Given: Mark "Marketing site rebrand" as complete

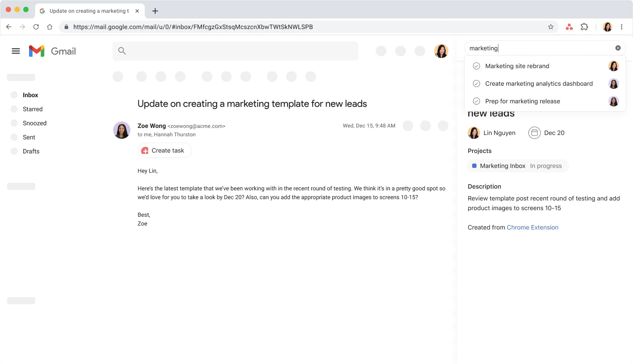Looking at the screenshot, I should (x=477, y=66).
